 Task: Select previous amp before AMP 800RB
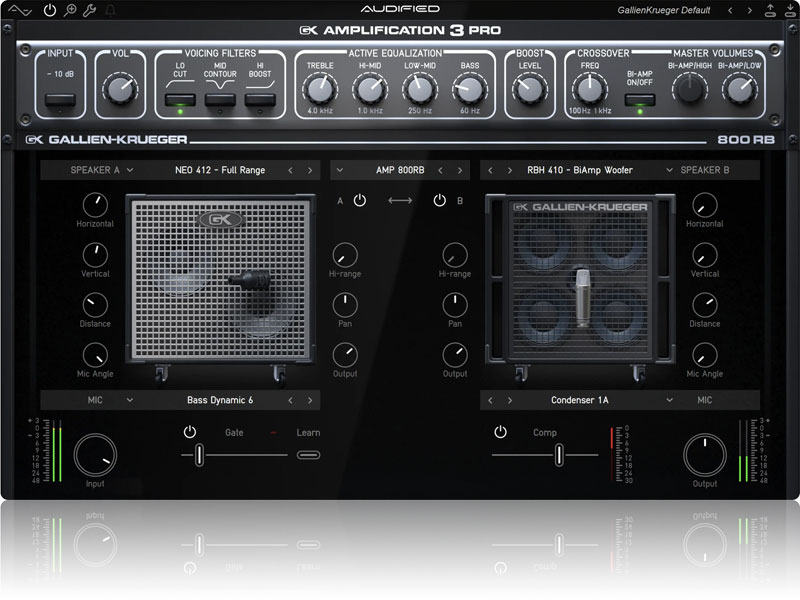[440, 170]
